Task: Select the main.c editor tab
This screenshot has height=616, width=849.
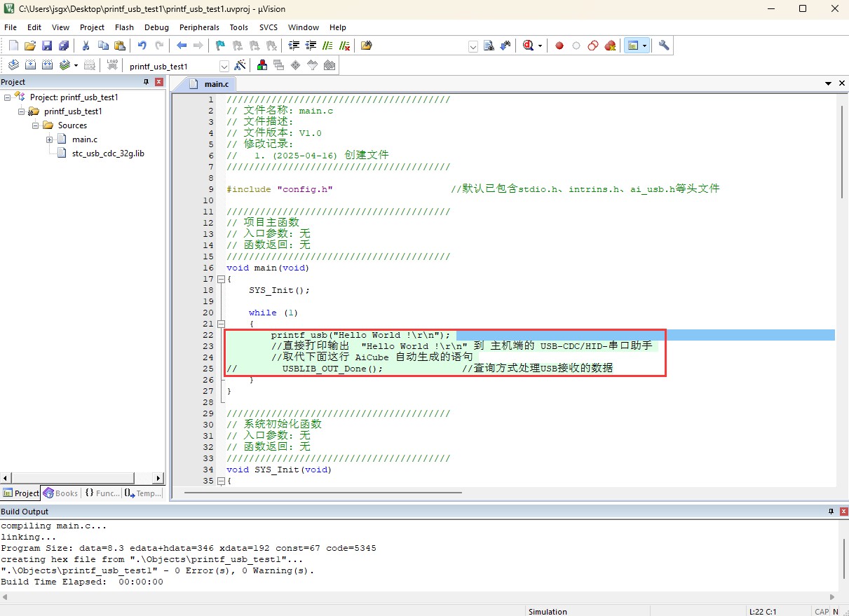Action: [209, 84]
